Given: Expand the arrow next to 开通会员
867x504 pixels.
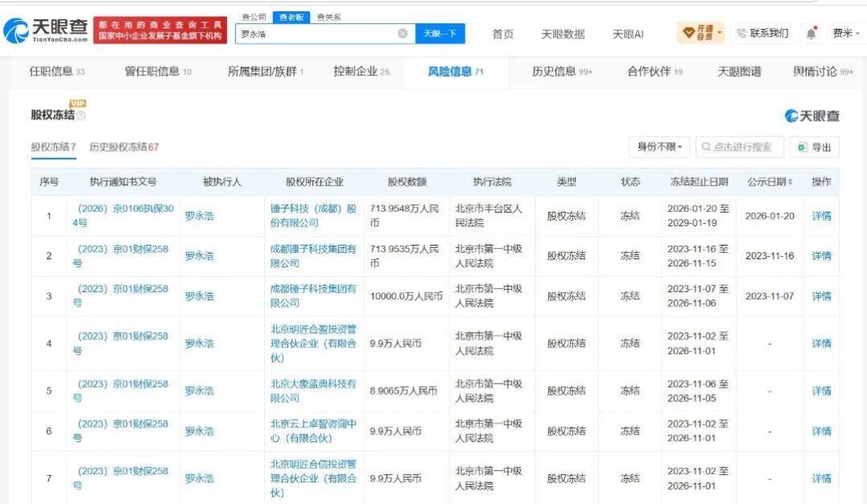Looking at the screenshot, I should point(720,33).
